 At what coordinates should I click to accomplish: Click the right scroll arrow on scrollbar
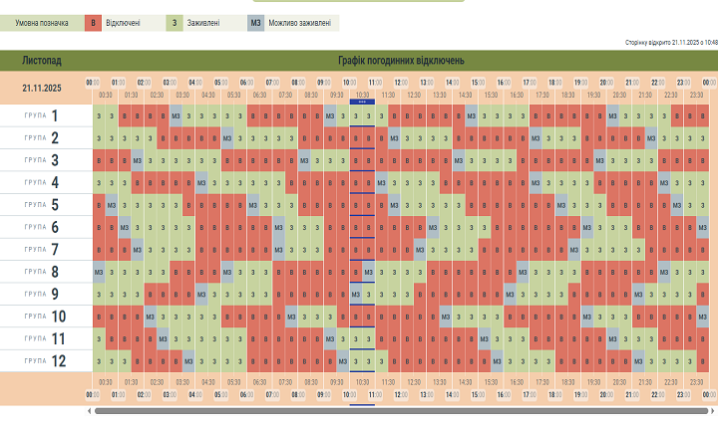click(712, 410)
